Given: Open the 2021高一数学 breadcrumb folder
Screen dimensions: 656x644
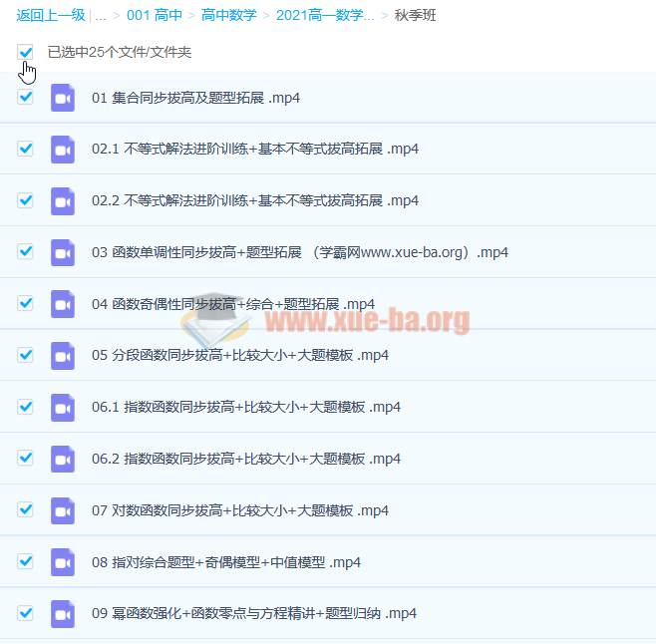Looking at the screenshot, I should coord(325,15).
